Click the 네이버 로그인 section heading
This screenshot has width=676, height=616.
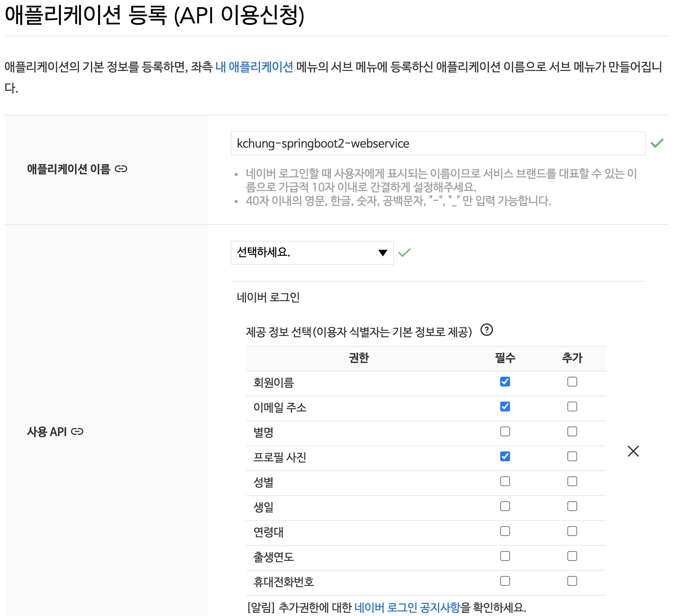pyautogui.click(x=268, y=297)
